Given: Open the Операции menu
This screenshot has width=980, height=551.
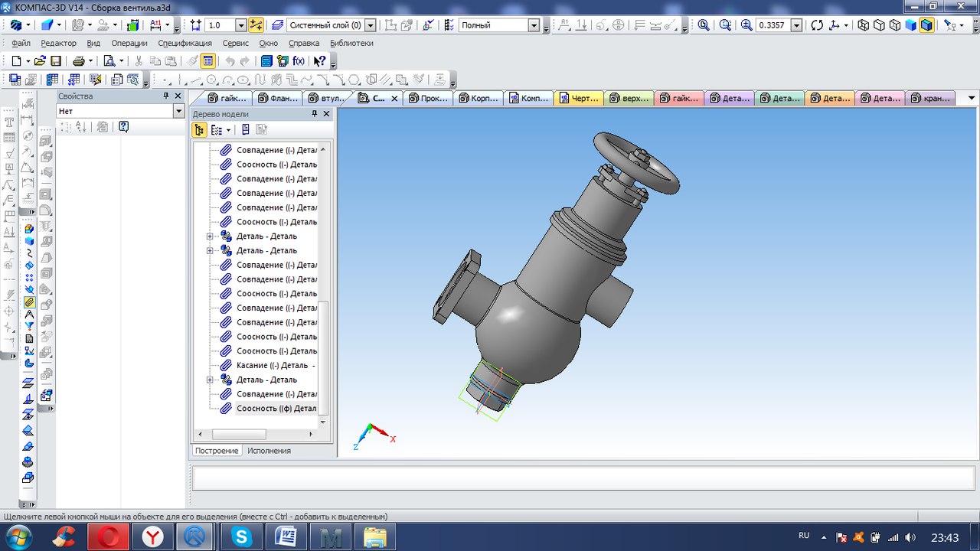Looking at the screenshot, I should pos(129,44).
